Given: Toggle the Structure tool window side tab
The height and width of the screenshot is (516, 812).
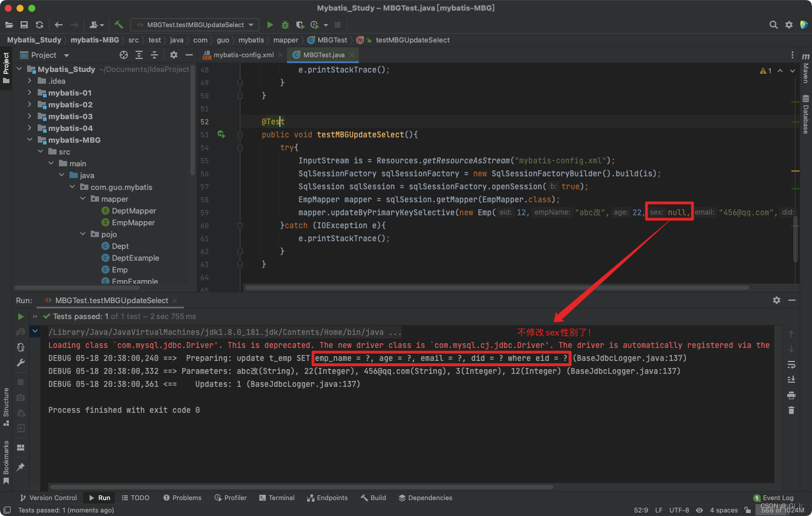Looking at the screenshot, I should point(6,407).
